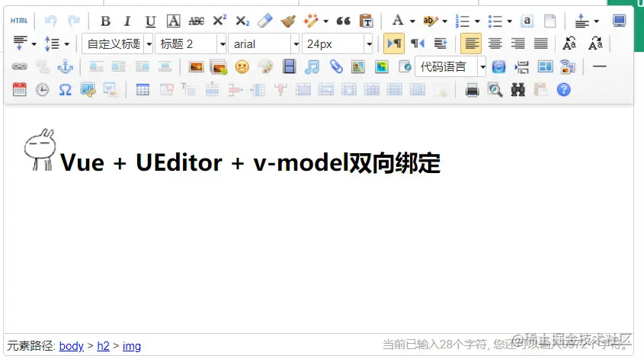This screenshot has height=359, width=644.
Task: Clear document with blank page icon
Action: [549, 21]
